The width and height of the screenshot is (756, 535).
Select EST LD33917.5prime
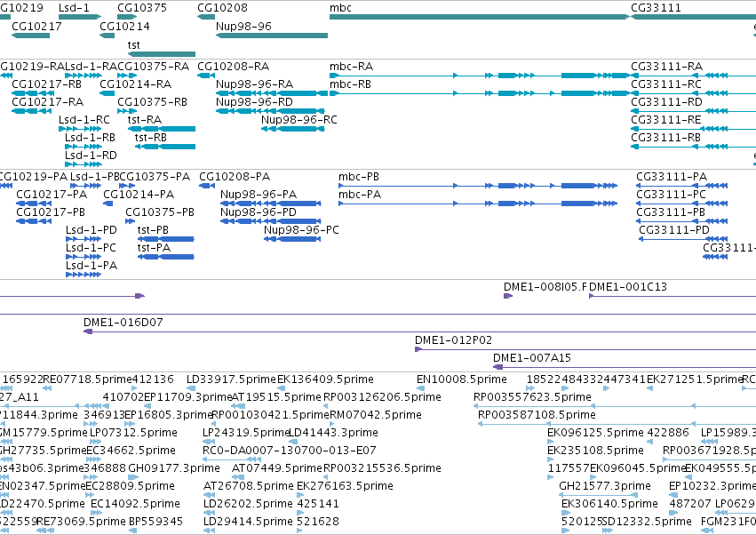pos(232,379)
